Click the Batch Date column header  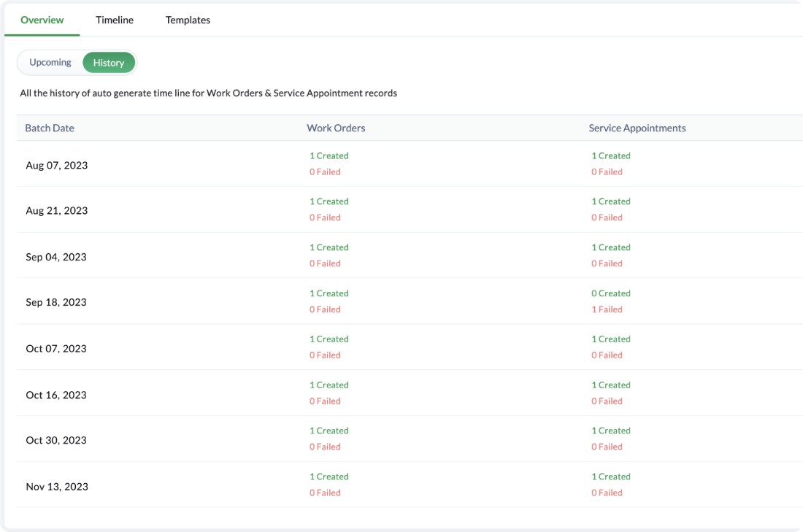pos(50,128)
